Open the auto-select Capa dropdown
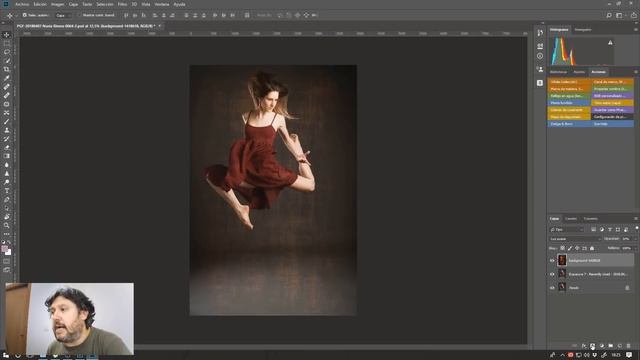Viewport: 640px width, 360px height. (63, 15)
